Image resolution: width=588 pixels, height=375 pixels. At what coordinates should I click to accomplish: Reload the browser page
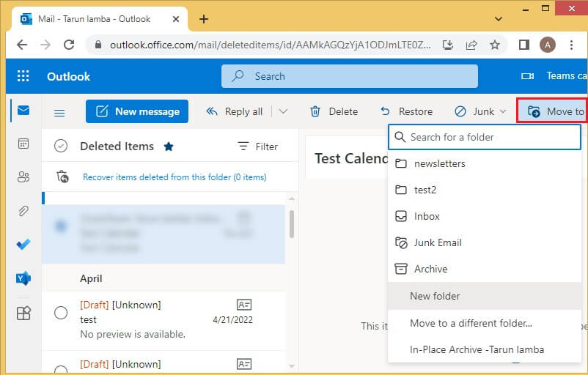(69, 45)
